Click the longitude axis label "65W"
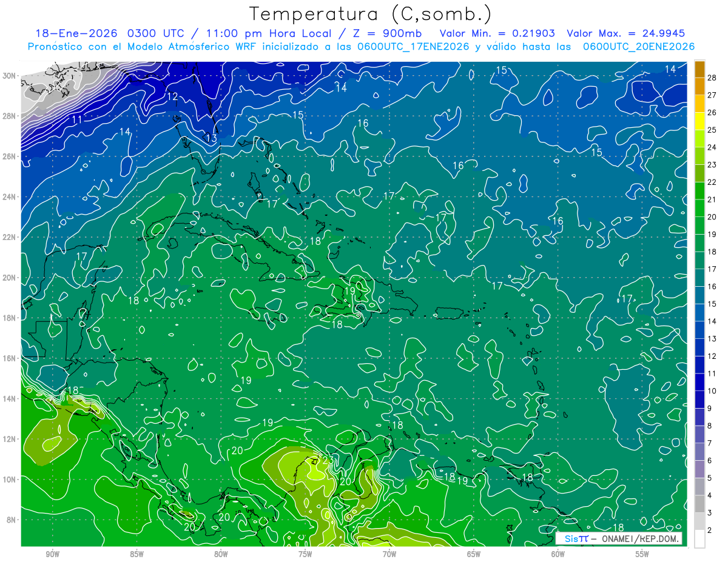 (474, 554)
